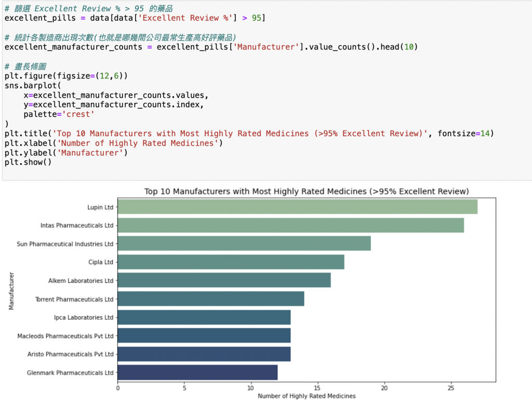Click the 'Number of Highly Rated Medicines' x-axis title
532x407 pixels.
[x=307, y=396]
